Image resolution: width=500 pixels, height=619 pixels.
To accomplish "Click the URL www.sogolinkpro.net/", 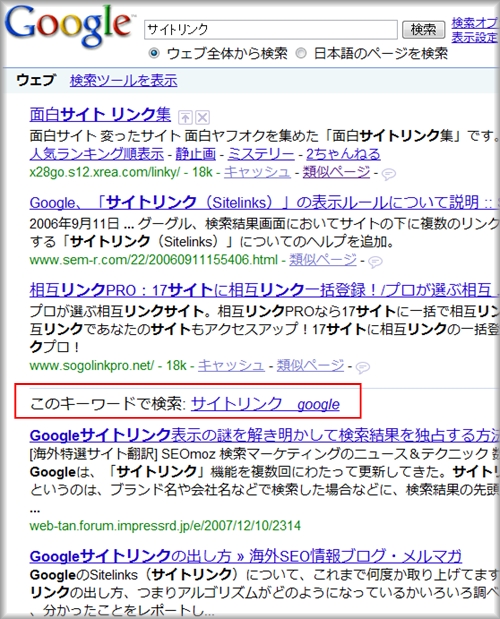I will tap(92, 366).
